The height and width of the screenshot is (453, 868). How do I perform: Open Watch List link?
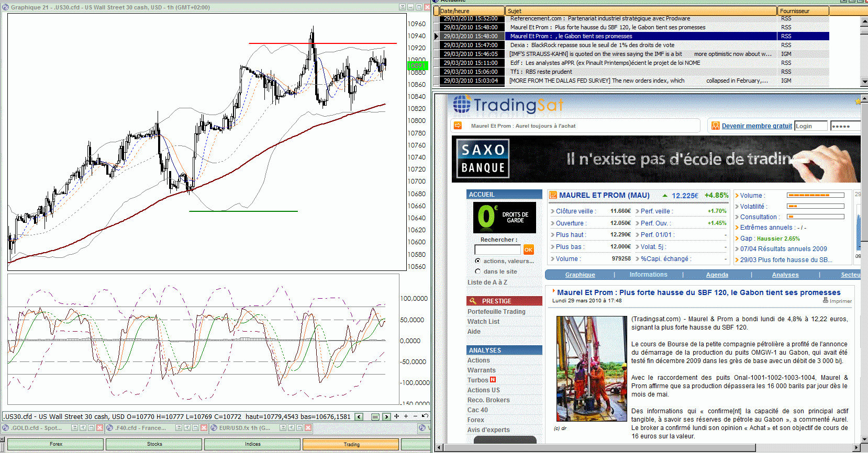click(483, 321)
